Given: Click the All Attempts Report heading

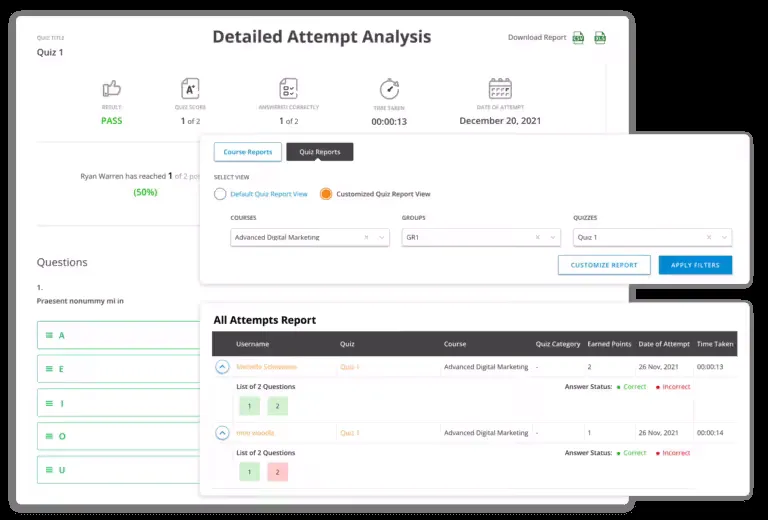Looking at the screenshot, I should coord(264,320).
